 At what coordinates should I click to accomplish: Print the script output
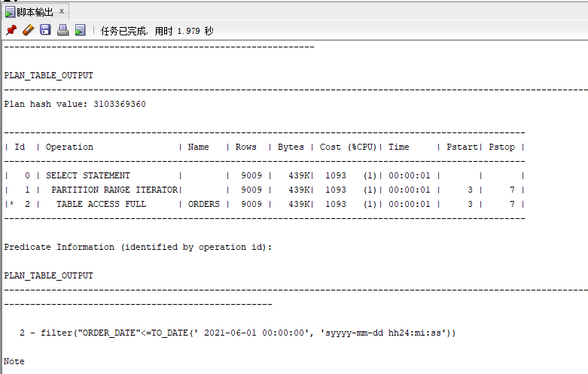click(62, 30)
